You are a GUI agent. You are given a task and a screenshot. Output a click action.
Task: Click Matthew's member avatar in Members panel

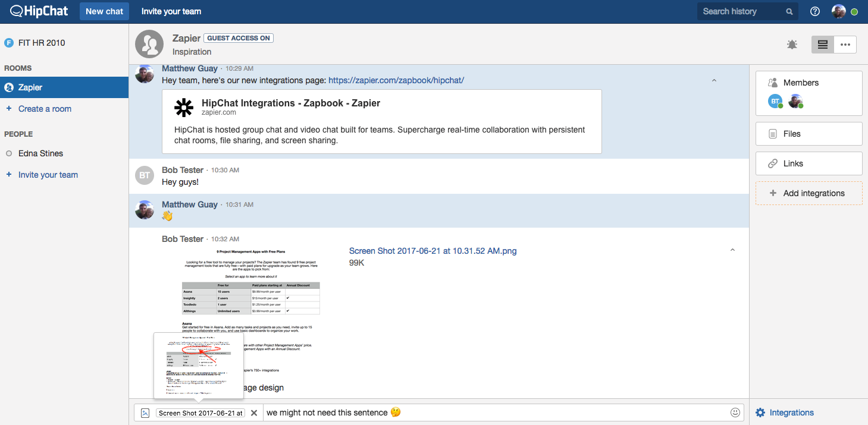[x=795, y=101]
